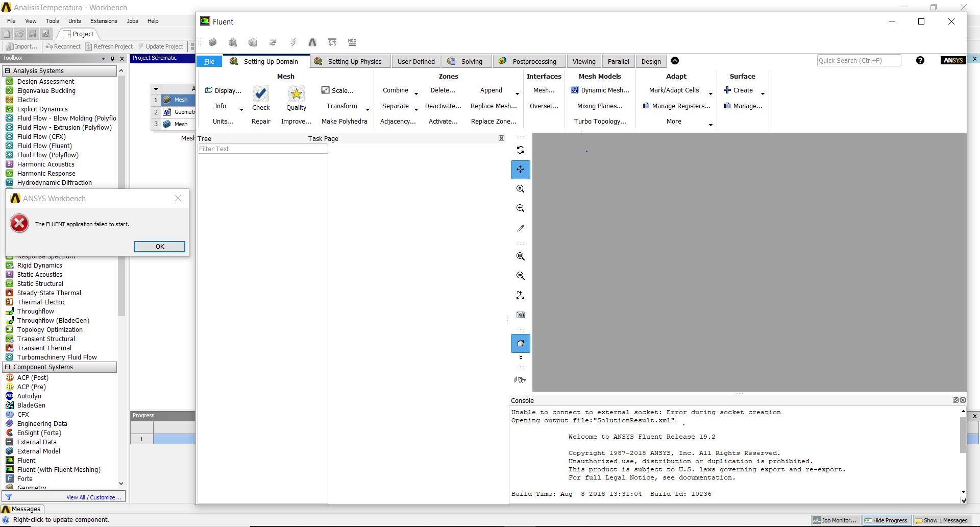This screenshot has width=980, height=527.
Task: Open Job Monitor from status bar
Action: pyautogui.click(x=835, y=520)
